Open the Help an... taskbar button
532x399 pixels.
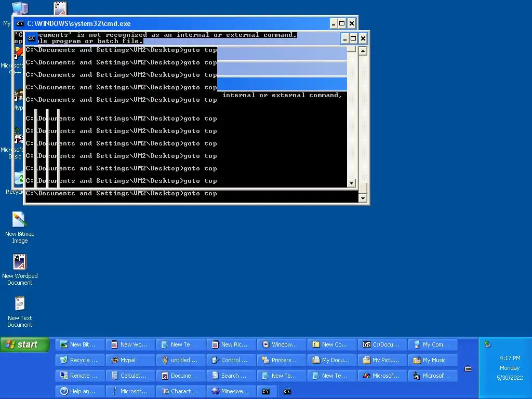tap(79, 391)
